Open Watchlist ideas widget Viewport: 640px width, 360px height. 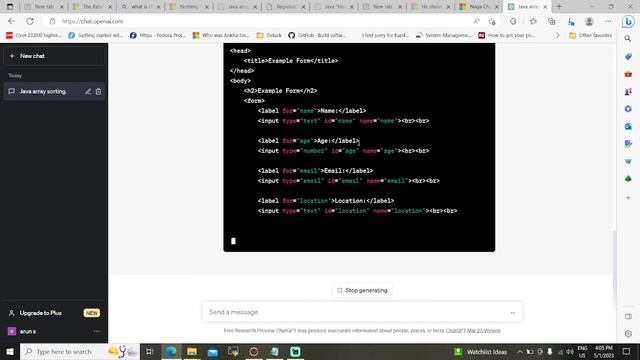[480, 351]
